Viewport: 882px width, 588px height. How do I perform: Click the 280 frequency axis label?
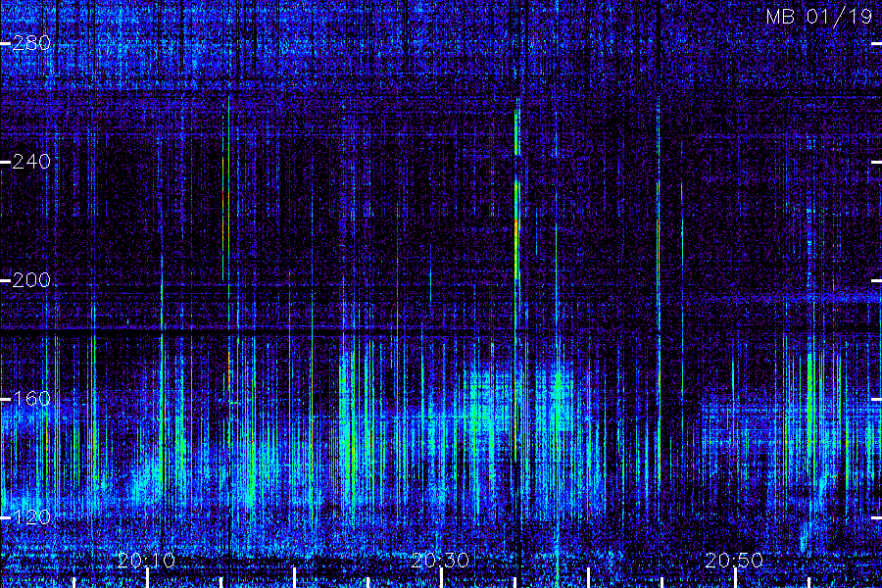pyautogui.click(x=31, y=43)
